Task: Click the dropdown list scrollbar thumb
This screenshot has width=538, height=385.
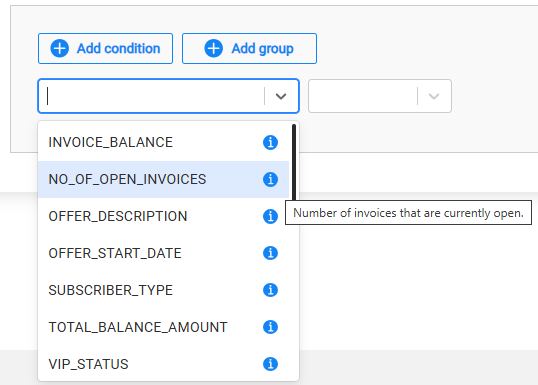Action: (294, 163)
